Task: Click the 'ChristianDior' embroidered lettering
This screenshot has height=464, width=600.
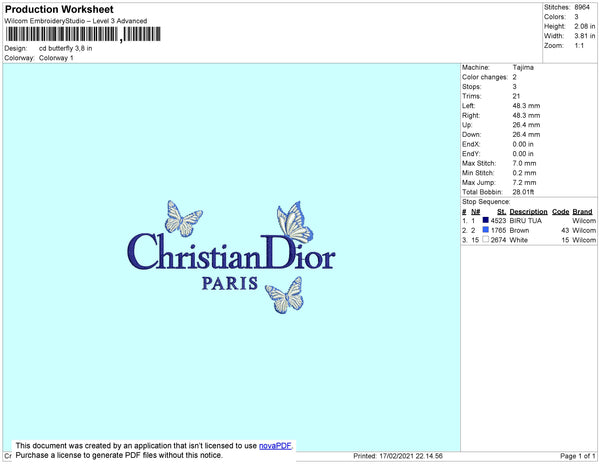Action: coord(231,252)
